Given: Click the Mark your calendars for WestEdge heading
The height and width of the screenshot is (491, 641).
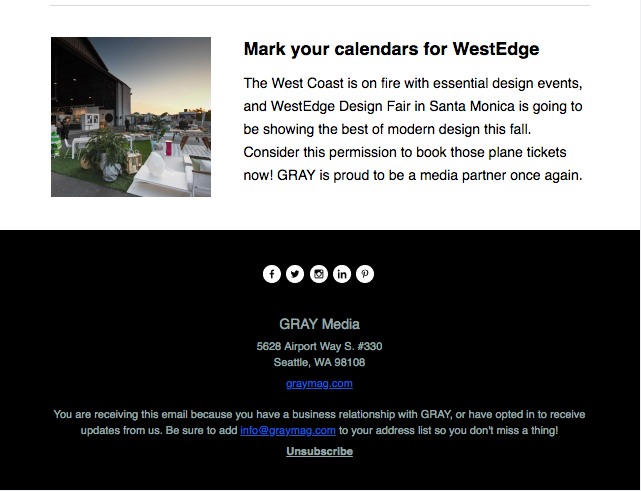Looking at the screenshot, I should 391,49.
